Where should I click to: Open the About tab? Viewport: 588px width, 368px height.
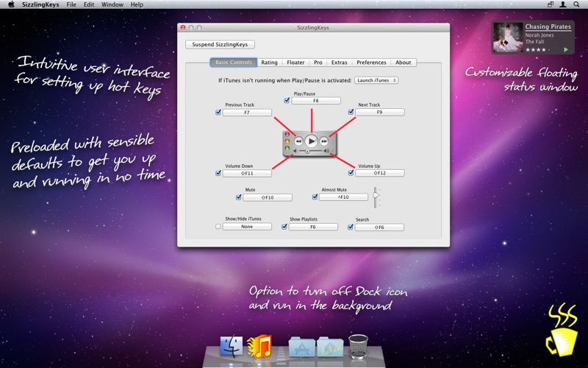pyautogui.click(x=403, y=63)
